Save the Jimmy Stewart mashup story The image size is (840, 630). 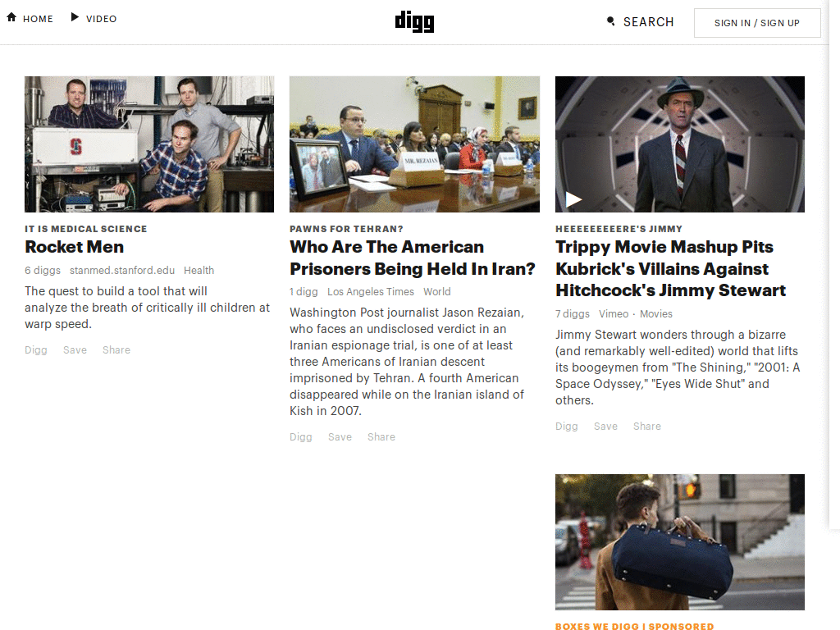click(605, 427)
